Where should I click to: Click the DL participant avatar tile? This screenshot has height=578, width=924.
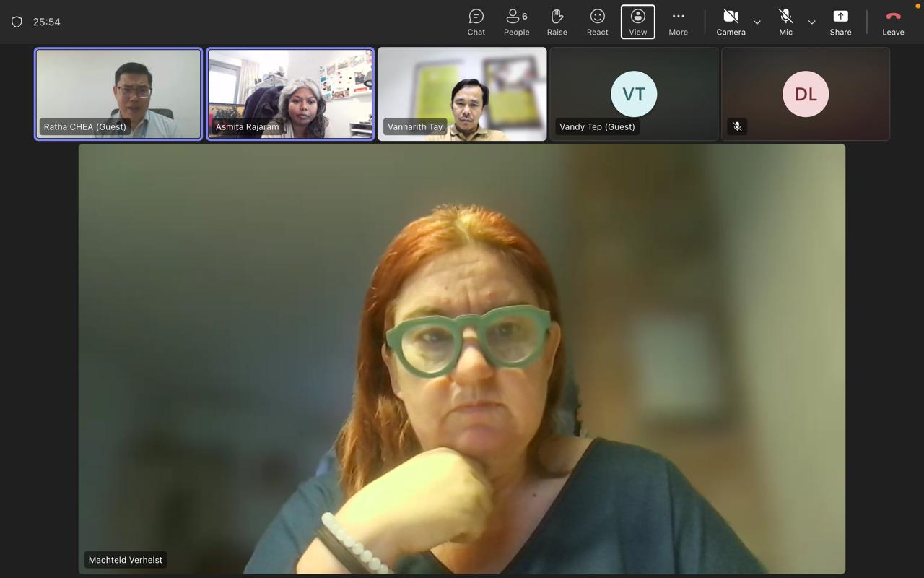click(x=806, y=94)
